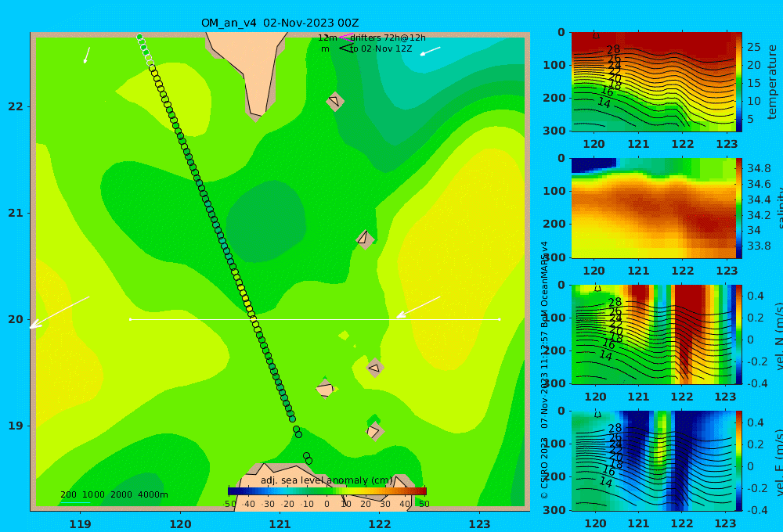Click the large white arrow at the map's left edge near 20°N
Viewport: 783px width, 532px height.
pyautogui.click(x=60, y=312)
